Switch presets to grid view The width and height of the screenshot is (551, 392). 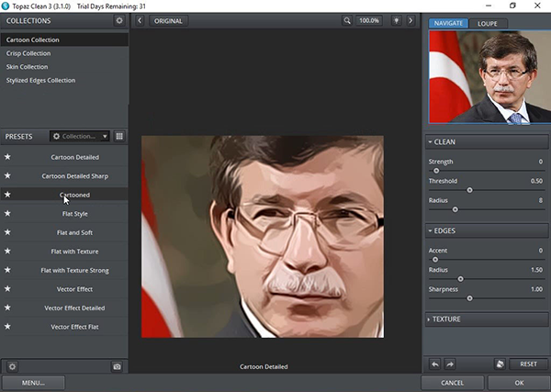(x=119, y=136)
